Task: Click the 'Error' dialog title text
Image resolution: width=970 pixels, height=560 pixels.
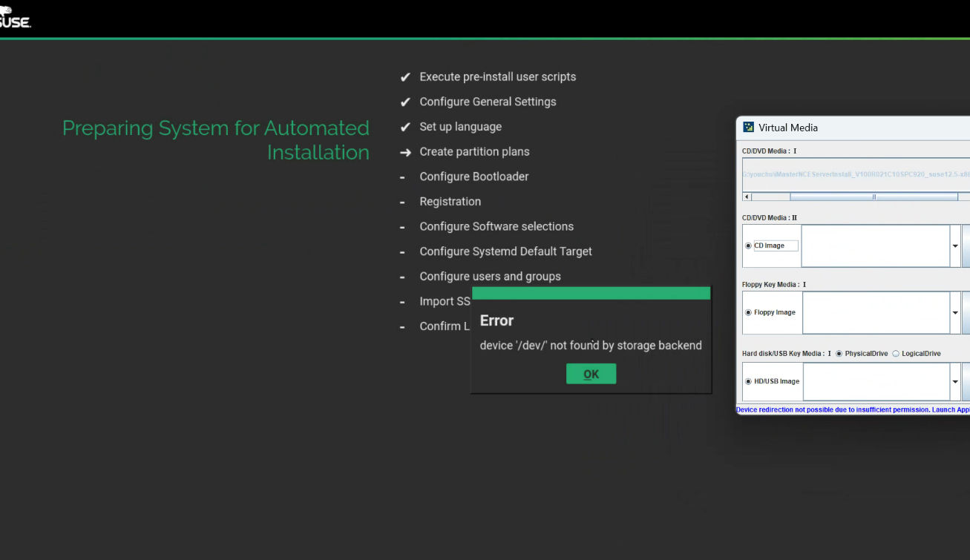Action: (x=497, y=320)
